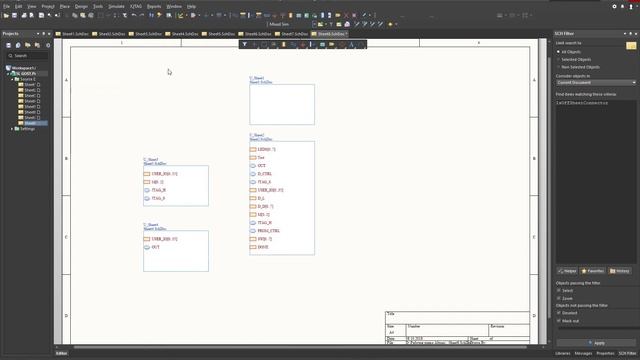The height and width of the screenshot is (360, 640).
Task: Click the filter query text box
Action: tap(596, 182)
